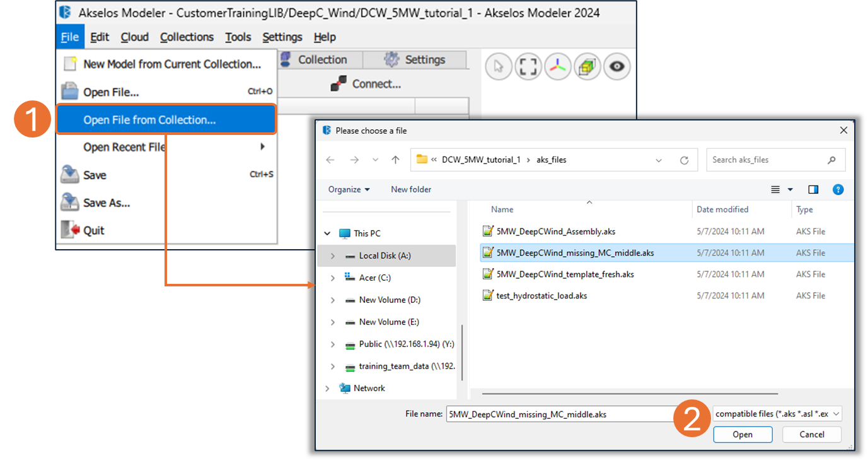Switch to the Settings tab

pyautogui.click(x=415, y=59)
